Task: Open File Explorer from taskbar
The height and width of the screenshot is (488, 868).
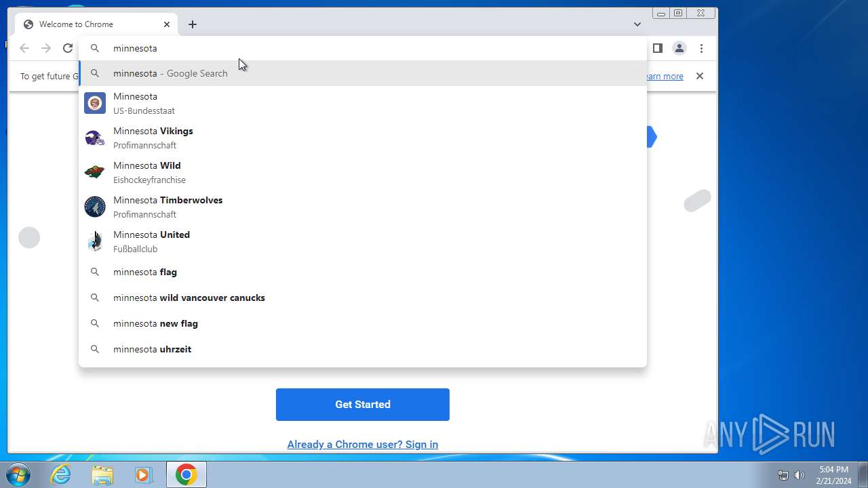Action: pos(102,474)
